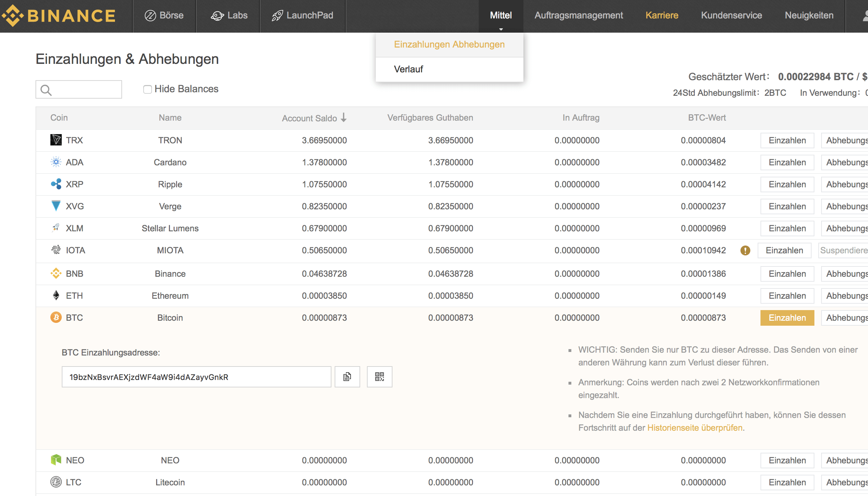Select Einzahlungen Abhebungen menu entry

[x=449, y=45]
